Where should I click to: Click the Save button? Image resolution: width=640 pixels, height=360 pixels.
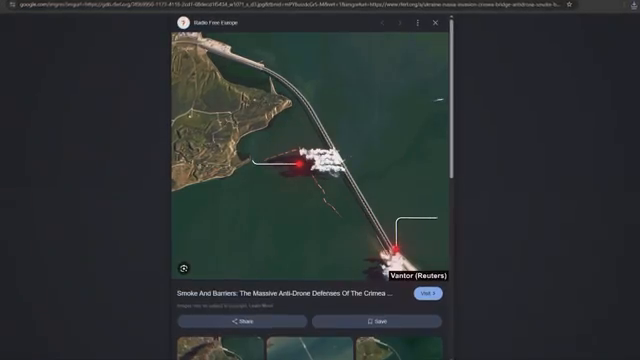click(377, 321)
